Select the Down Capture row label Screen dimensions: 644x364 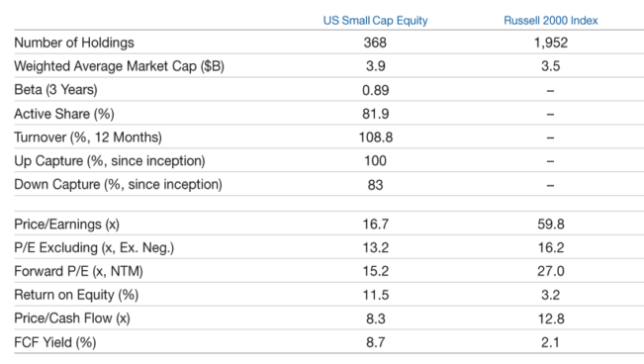point(118,184)
